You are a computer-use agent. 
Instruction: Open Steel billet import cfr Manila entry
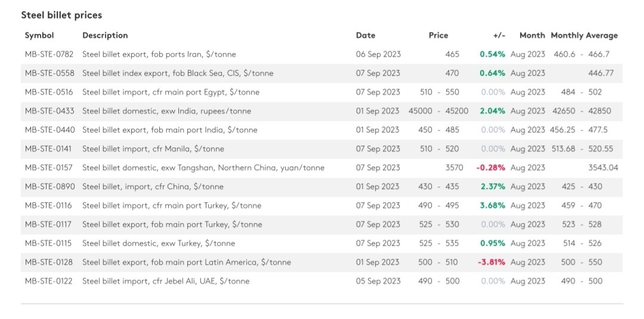[153, 148]
